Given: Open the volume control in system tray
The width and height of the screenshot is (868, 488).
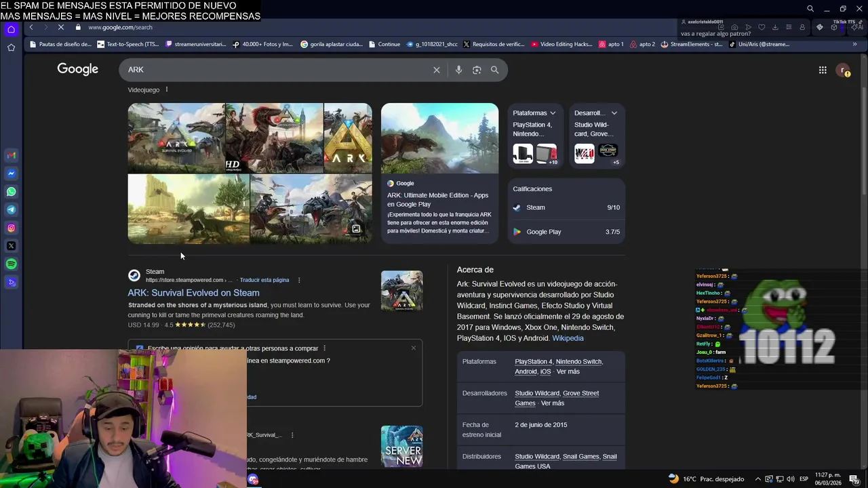Looking at the screenshot, I should pyautogui.click(x=790, y=479).
